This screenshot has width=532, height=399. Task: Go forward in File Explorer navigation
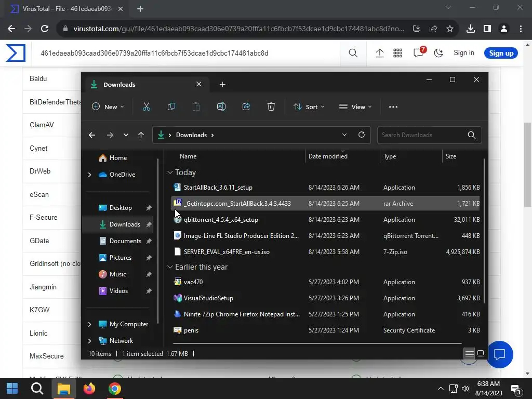(110, 135)
